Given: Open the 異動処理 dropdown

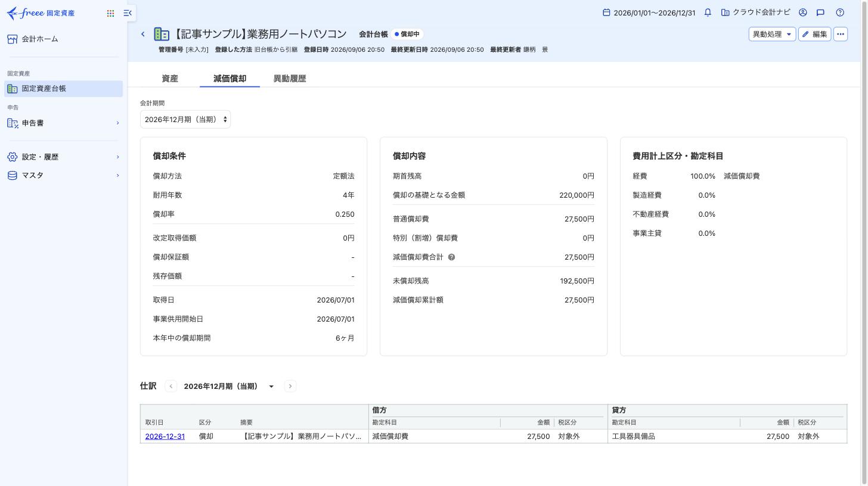Looking at the screenshot, I should 772,34.
